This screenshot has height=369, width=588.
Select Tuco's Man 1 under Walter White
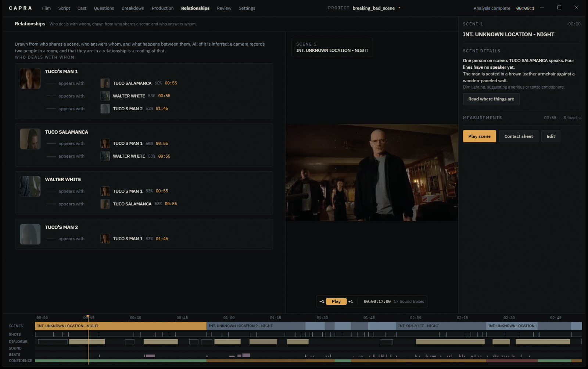click(128, 191)
